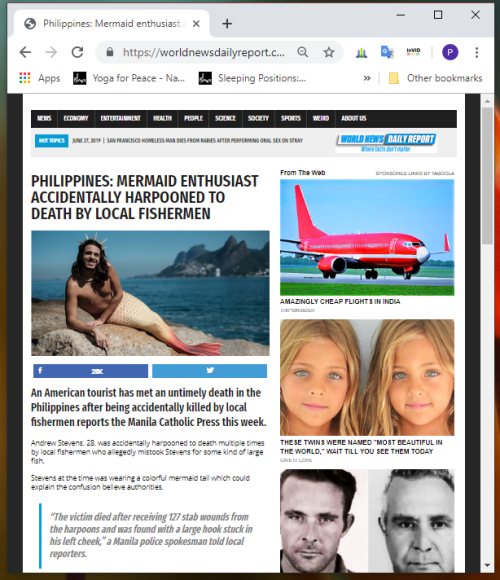Click the forward navigation arrow
The height and width of the screenshot is (580, 500).
pos(51,53)
